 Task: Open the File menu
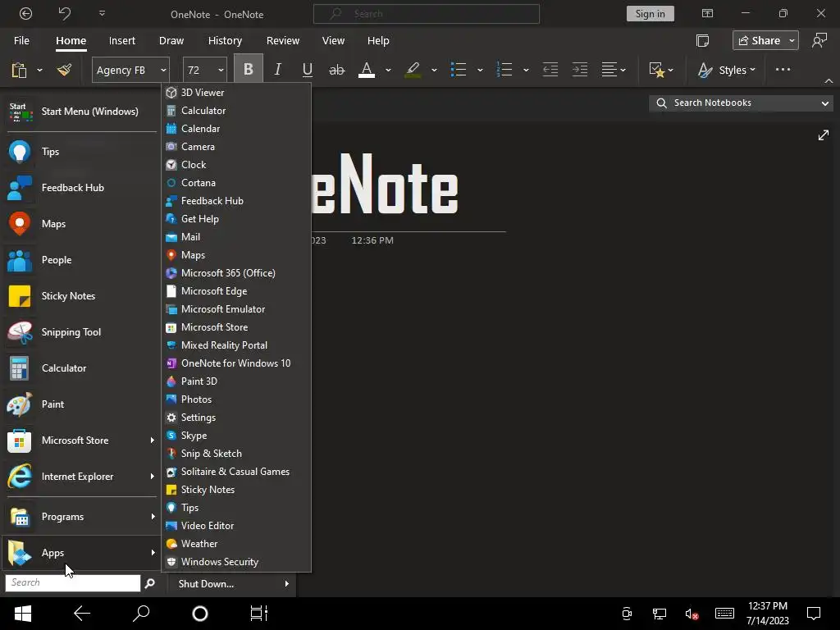click(x=21, y=41)
